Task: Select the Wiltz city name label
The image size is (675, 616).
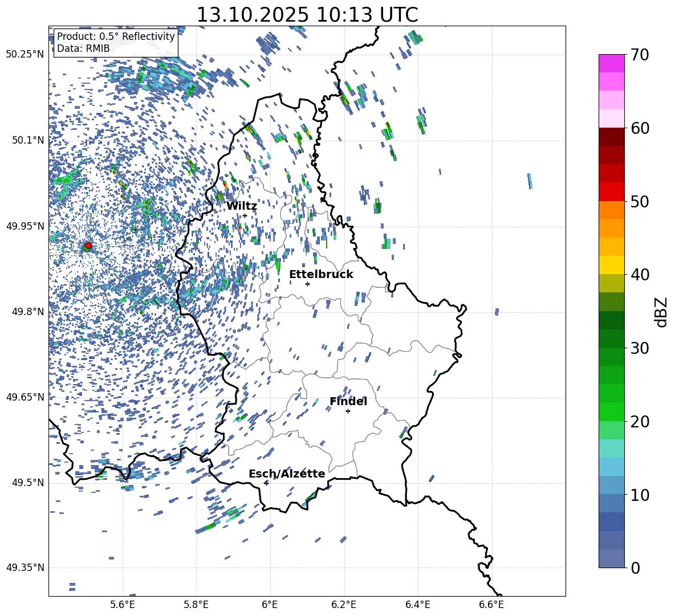Action: (x=242, y=206)
